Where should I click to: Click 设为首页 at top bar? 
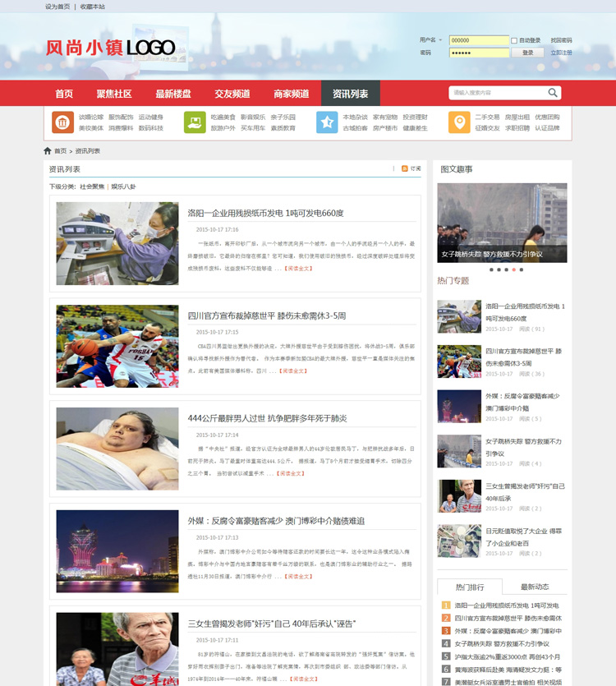(x=57, y=7)
